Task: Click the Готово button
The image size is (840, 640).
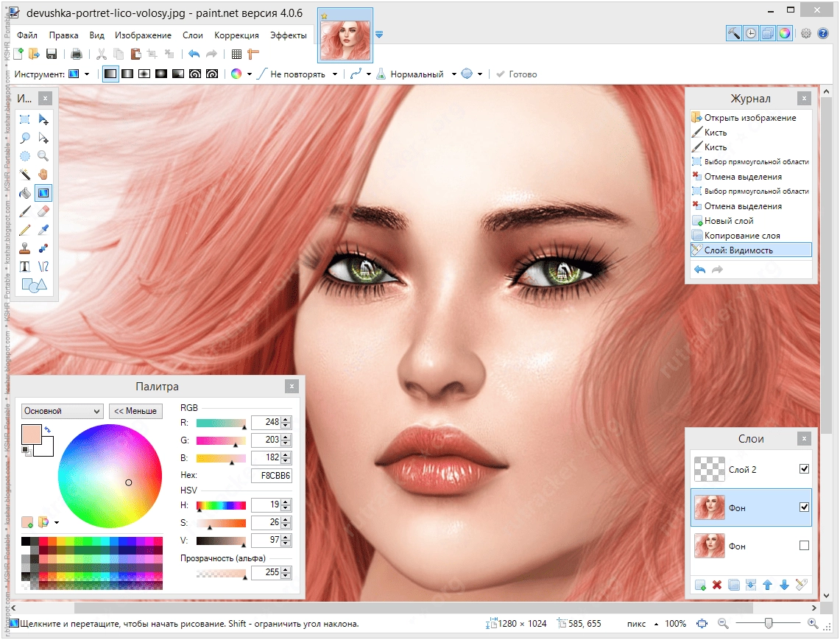Action: pyautogui.click(x=516, y=74)
